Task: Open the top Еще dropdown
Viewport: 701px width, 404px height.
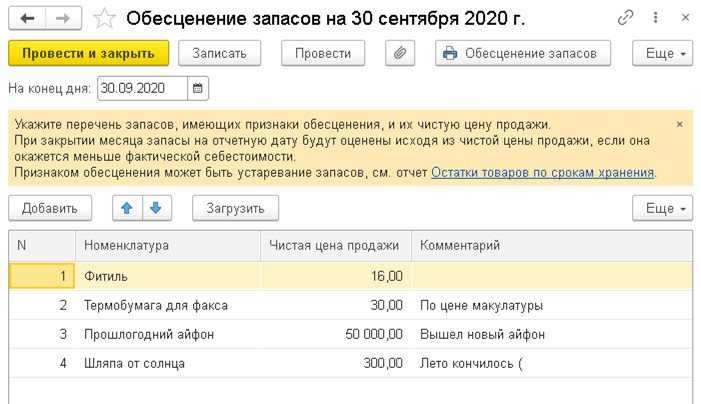Action: pos(663,53)
